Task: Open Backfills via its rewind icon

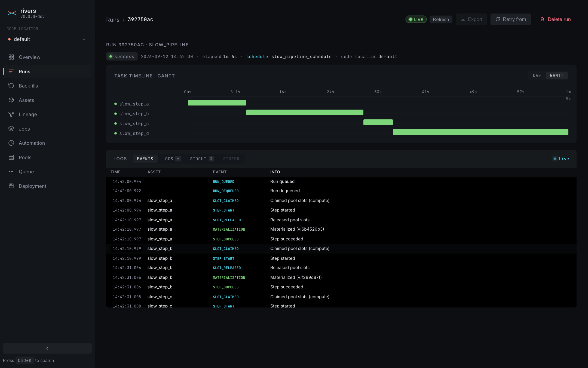Action: point(11,86)
